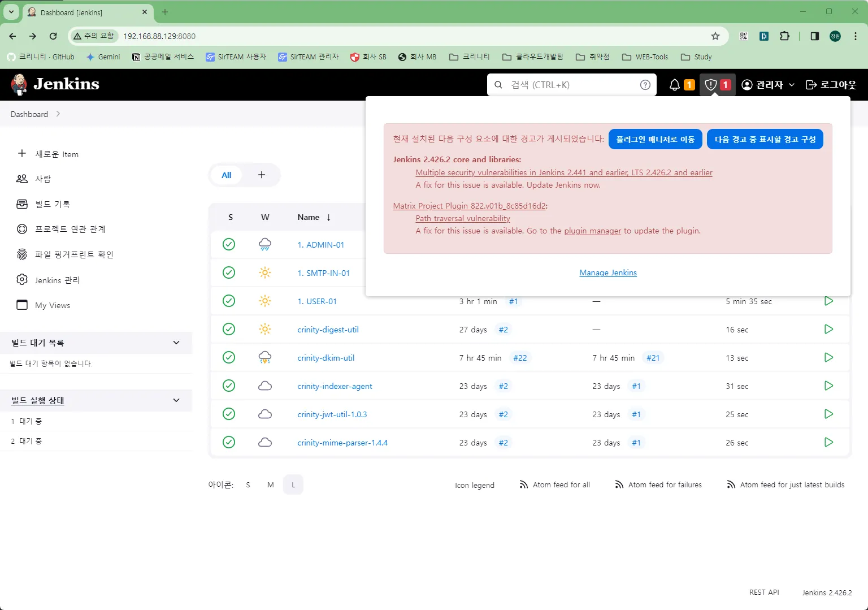Open 프로젝트 연관 관계 in sidebar

click(x=62, y=229)
